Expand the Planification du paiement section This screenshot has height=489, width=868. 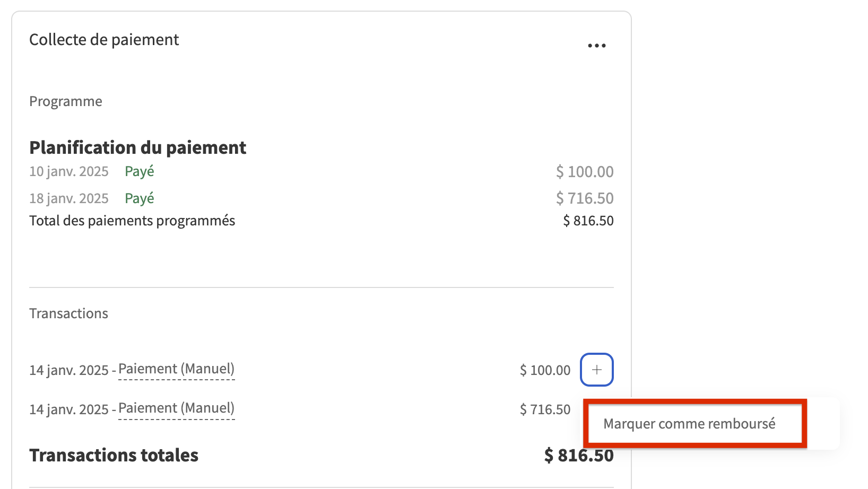point(138,147)
